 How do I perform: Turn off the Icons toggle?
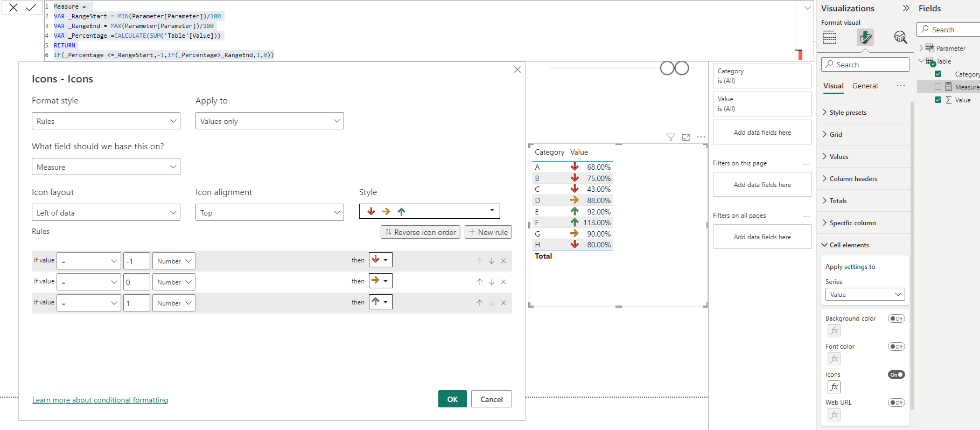tap(897, 374)
